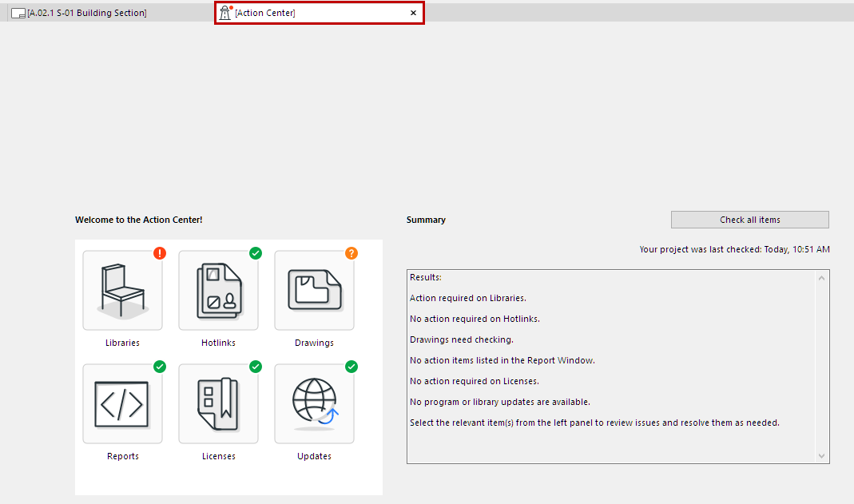The image size is (854, 504).
Task: Click the Updates label
Action: pos(314,456)
